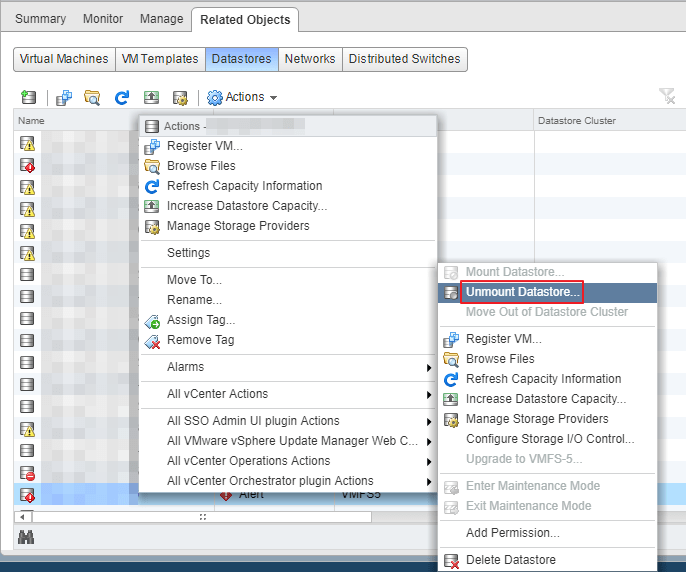The image size is (686, 572).
Task: Click Increase Datastore Capacity icon in submenu
Action: [x=451, y=399]
